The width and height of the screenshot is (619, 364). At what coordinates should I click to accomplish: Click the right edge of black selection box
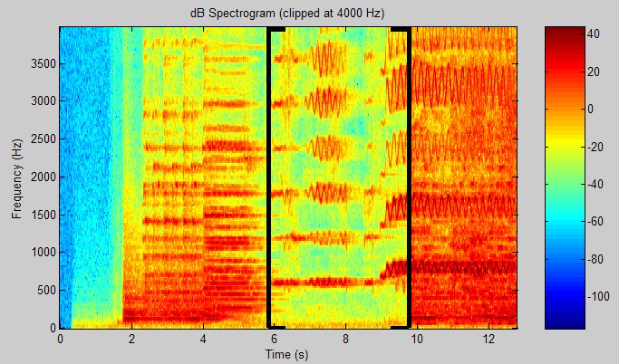point(410,177)
